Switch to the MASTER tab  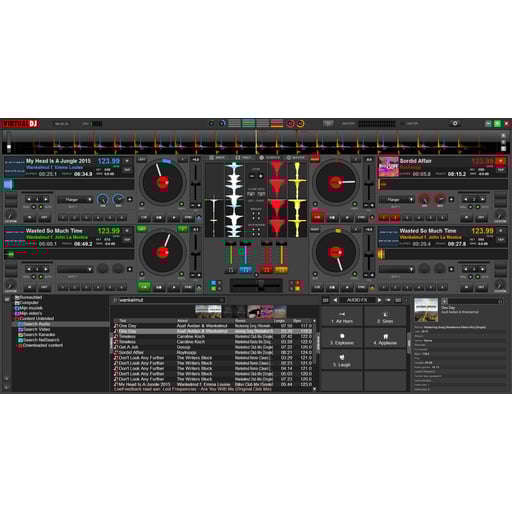coord(296,157)
